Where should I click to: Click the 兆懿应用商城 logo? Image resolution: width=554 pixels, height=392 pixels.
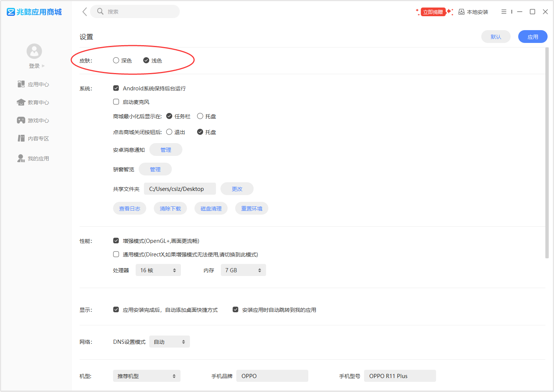pos(34,12)
